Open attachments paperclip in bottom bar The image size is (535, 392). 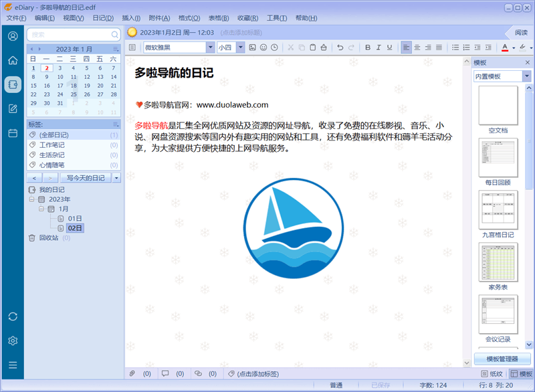click(132, 373)
